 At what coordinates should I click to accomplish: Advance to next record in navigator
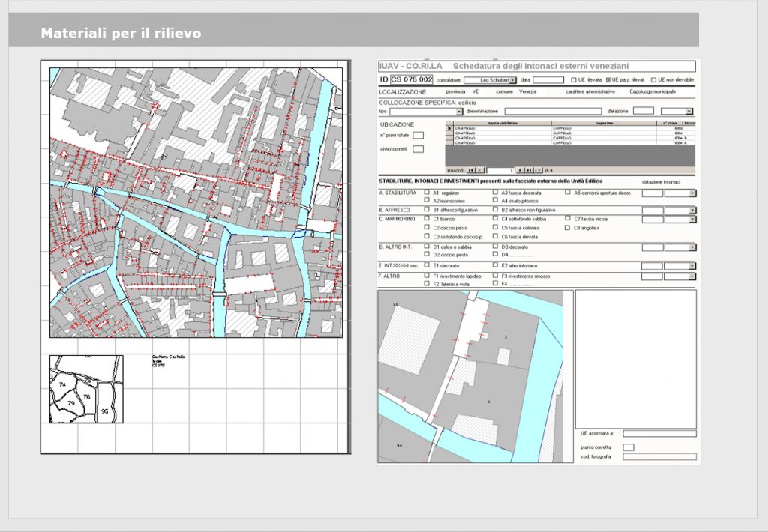(519, 170)
